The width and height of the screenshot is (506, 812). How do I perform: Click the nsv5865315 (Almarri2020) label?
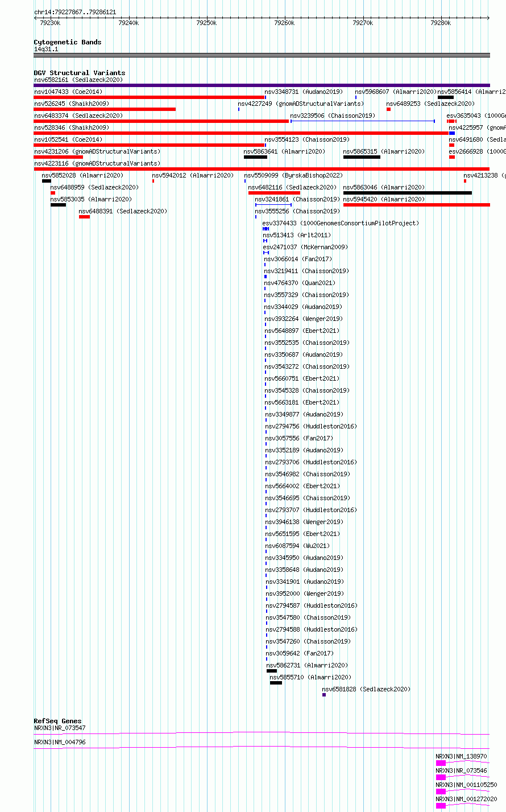pyautogui.click(x=384, y=152)
